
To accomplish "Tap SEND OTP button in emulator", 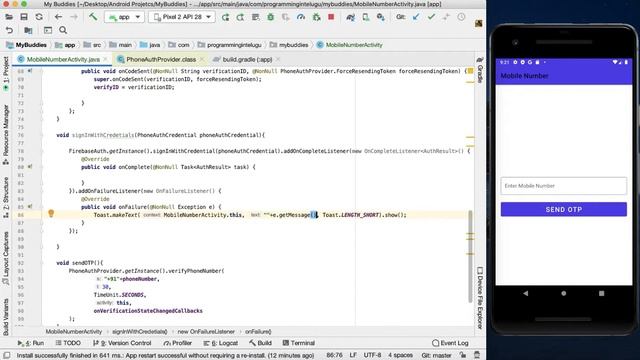I will (564, 209).
